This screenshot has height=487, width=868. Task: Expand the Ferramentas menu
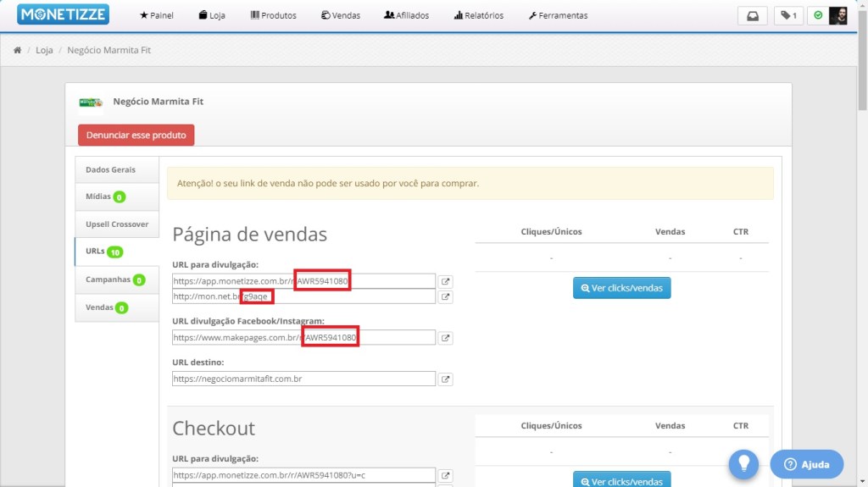pos(557,15)
